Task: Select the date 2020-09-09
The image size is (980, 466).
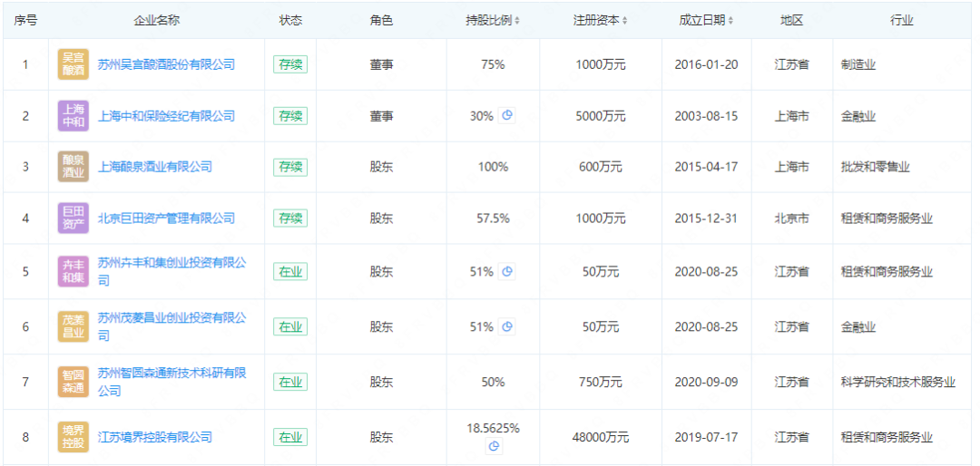Action: 706,382
